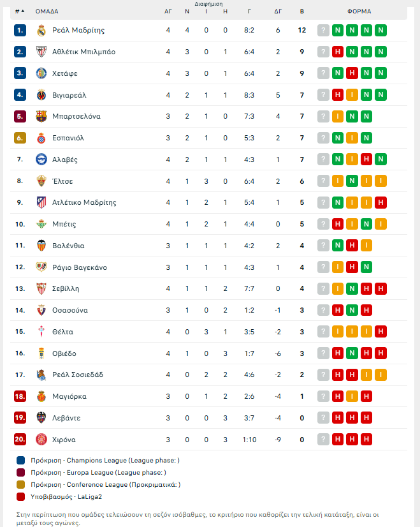The height and width of the screenshot is (527, 420).
Task: Click the Real Madrid crest icon
Action: pyautogui.click(x=41, y=30)
